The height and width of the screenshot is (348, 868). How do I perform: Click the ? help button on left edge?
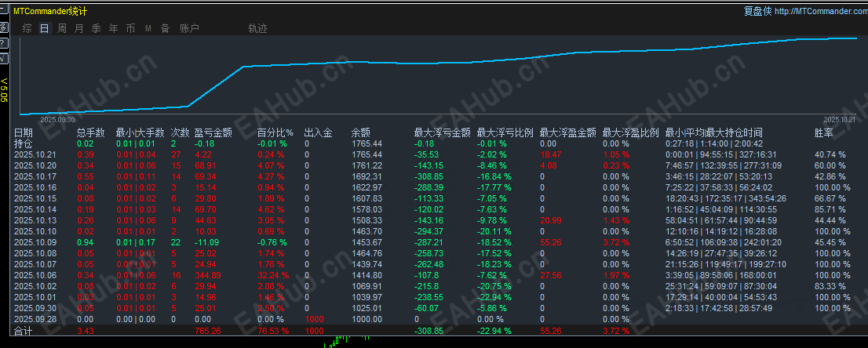(x=3, y=42)
